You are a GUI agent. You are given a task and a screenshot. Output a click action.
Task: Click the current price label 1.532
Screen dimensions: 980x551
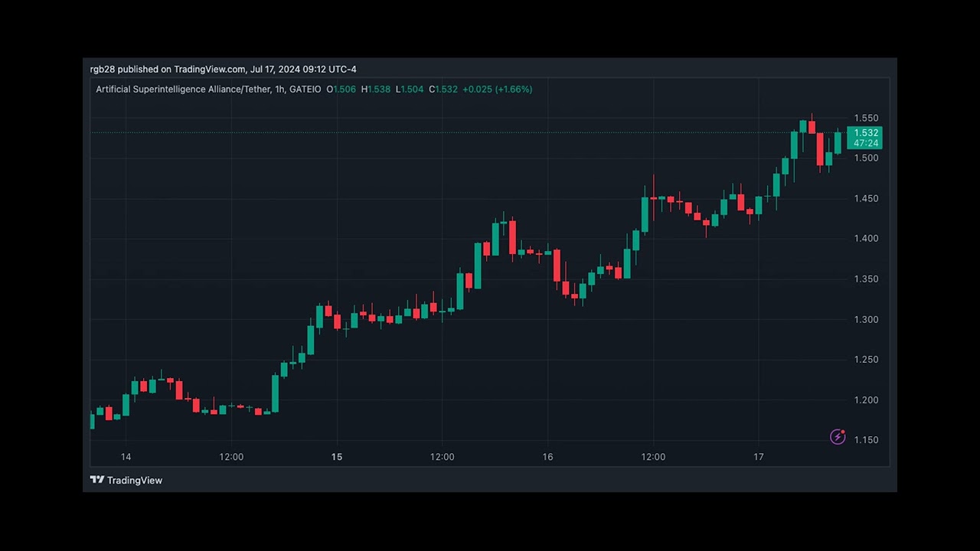coord(866,132)
